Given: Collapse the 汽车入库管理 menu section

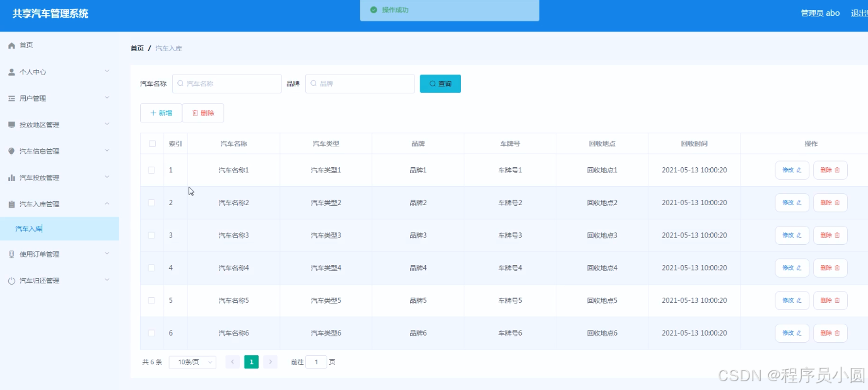Looking at the screenshot, I should tap(107, 203).
